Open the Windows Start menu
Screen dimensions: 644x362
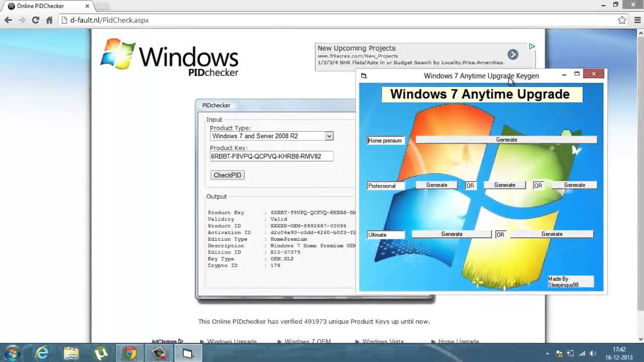pos(12,353)
